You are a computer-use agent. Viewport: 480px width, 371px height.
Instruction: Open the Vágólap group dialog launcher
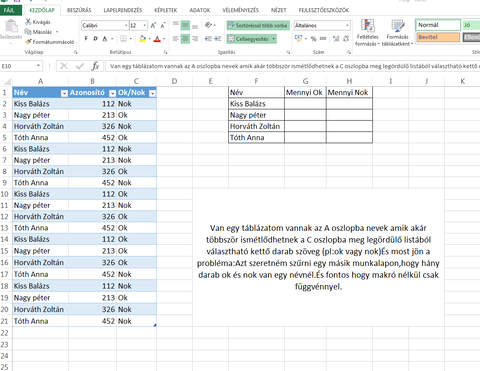[x=76, y=52]
